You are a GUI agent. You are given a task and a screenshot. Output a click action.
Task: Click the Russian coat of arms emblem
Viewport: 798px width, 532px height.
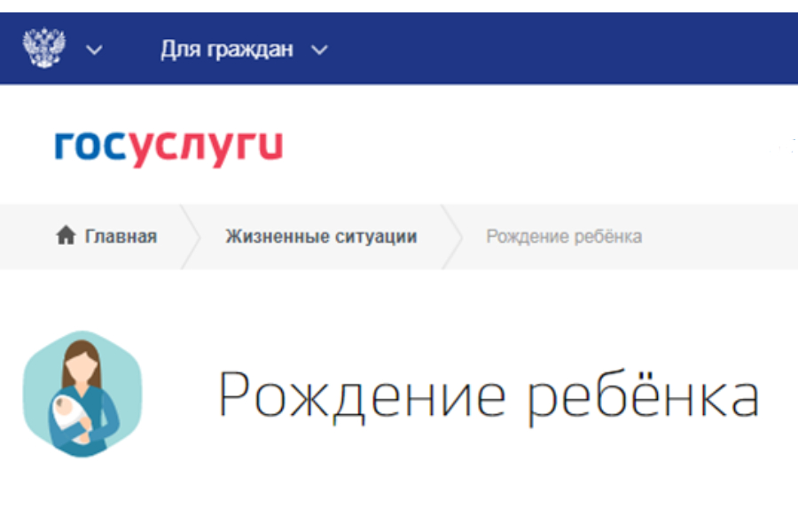[x=44, y=47]
